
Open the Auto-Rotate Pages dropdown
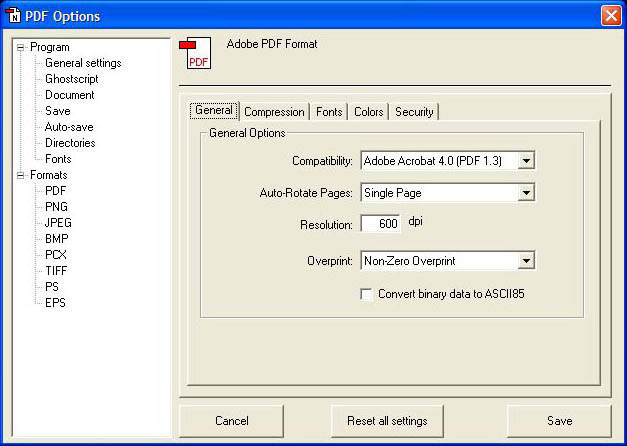pos(527,193)
